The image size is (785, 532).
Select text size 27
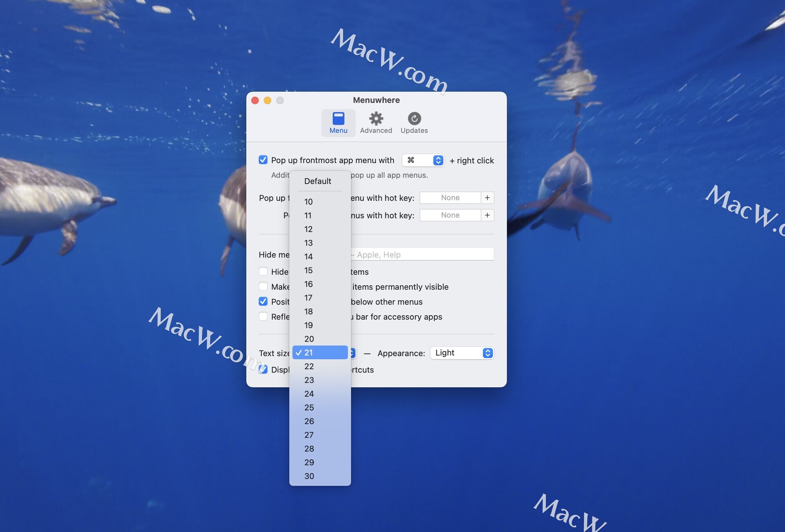(x=320, y=435)
